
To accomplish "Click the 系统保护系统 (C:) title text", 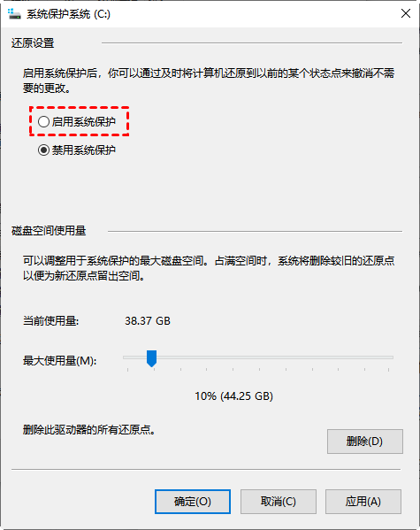I will click(x=69, y=14).
